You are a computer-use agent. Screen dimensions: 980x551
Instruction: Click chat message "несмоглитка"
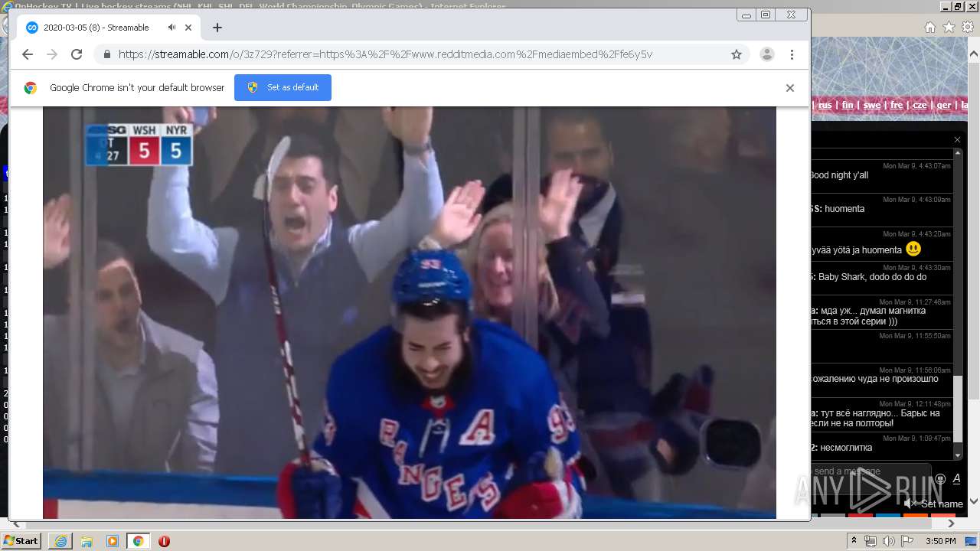click(846, 448)
